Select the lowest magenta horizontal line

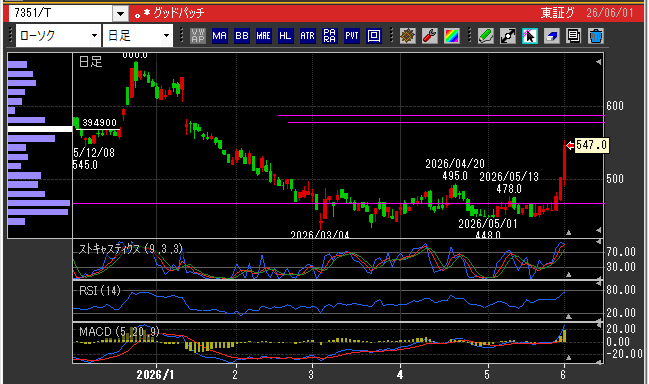[x=339, y=203]
